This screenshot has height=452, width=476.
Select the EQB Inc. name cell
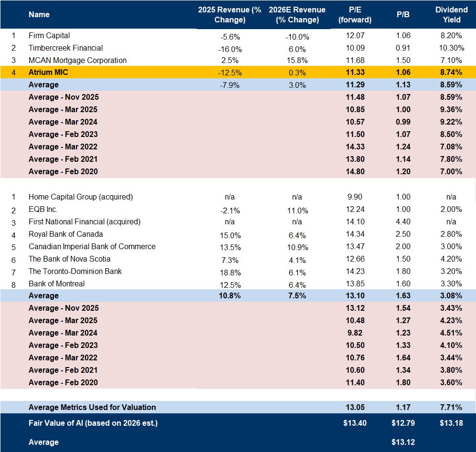tap(43, 209)
